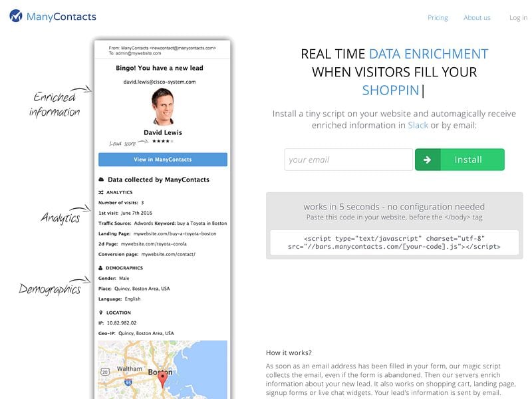Click the heading Bingo! You have a new lead
The height and width of the screenshot is (399, 532).
160,68
